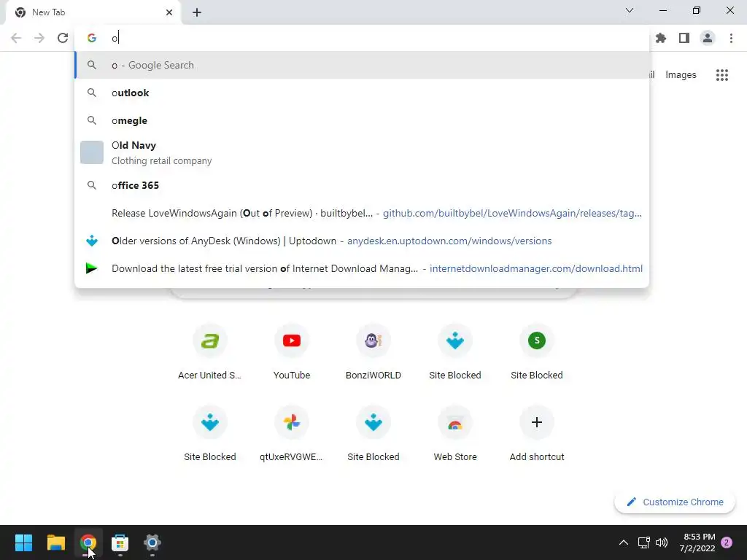747x560 pixels.
Task: Click the browser back arrow
Action: pyautogui.click(x=16, y=38)
